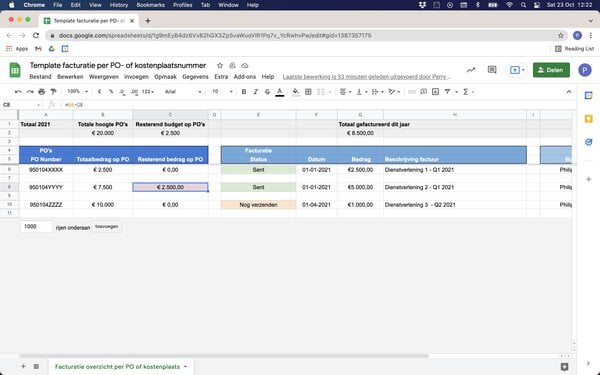The image size is (600, 375).
Task: Format cell as percentage
Action: (111, 92)
